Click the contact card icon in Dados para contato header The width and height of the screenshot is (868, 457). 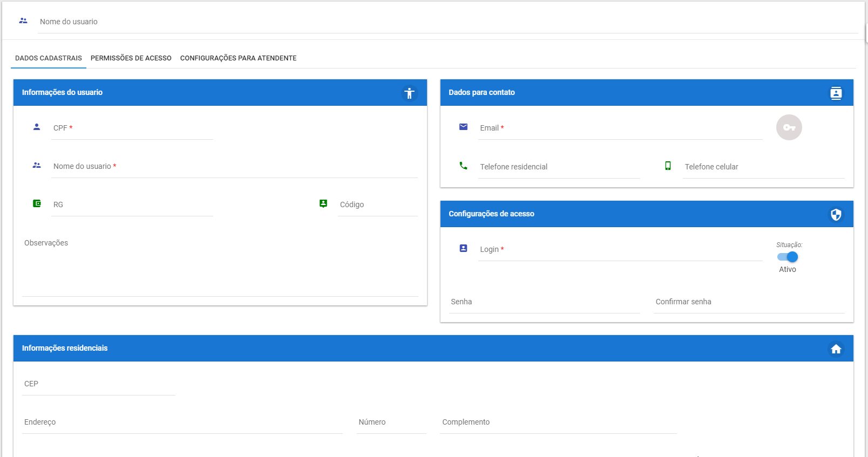tap(836, 93)
